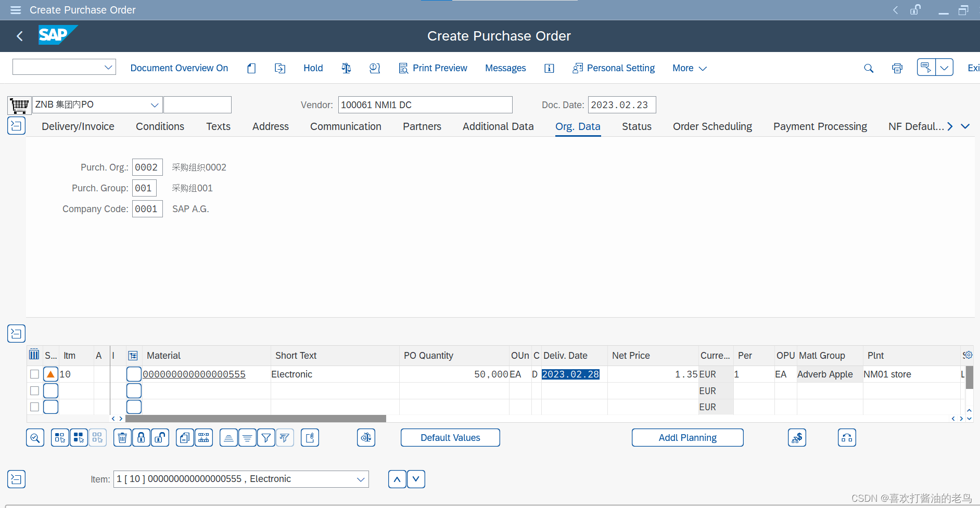
Task: Select the Delete item trash icon
Action: coord(122,437)
